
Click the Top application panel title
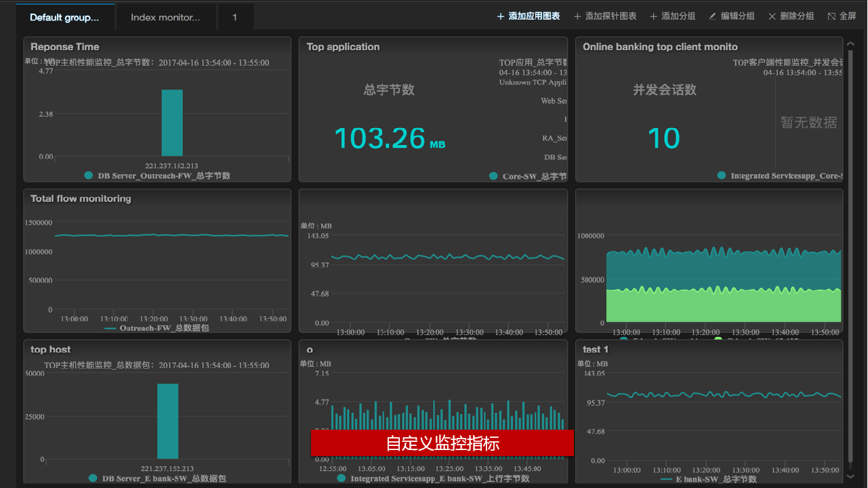tap(343, 47)
